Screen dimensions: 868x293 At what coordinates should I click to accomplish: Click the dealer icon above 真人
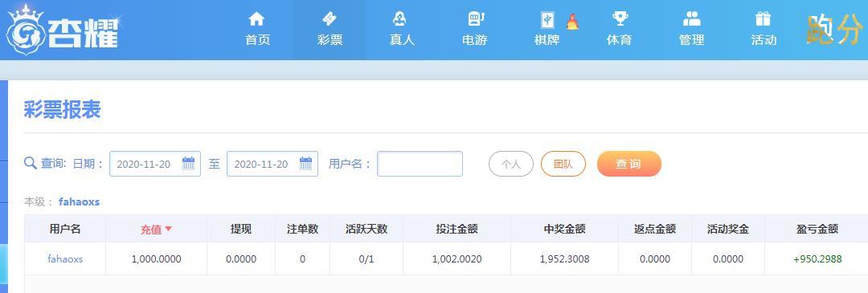pos(399,19)
